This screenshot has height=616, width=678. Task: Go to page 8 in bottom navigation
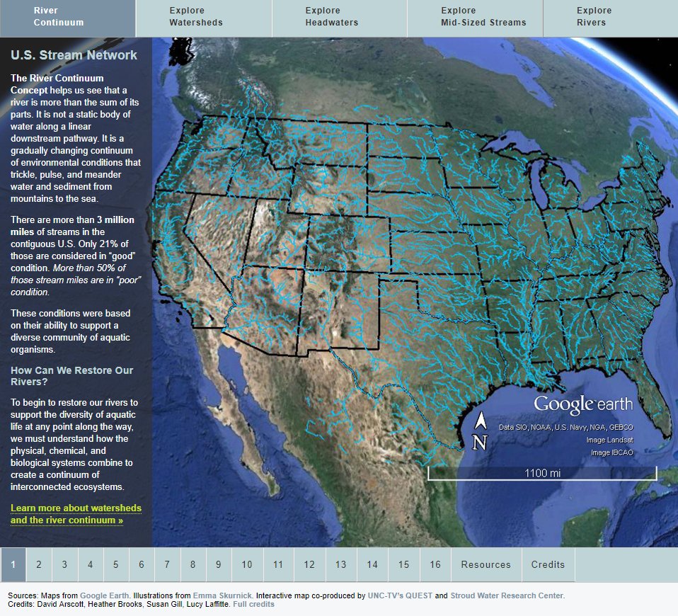pyautogui.click(x=193, y=564)
